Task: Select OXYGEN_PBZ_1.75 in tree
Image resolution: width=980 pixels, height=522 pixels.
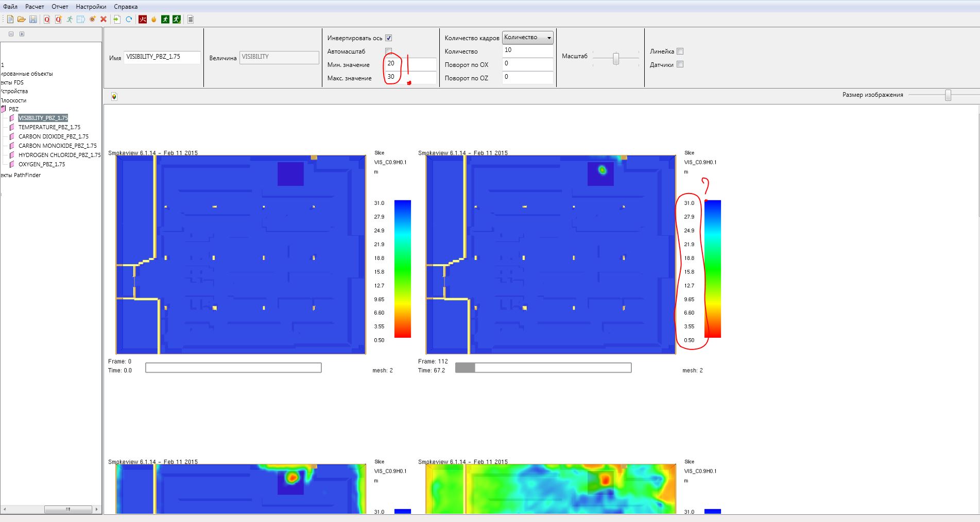Action: coord(42,164)
